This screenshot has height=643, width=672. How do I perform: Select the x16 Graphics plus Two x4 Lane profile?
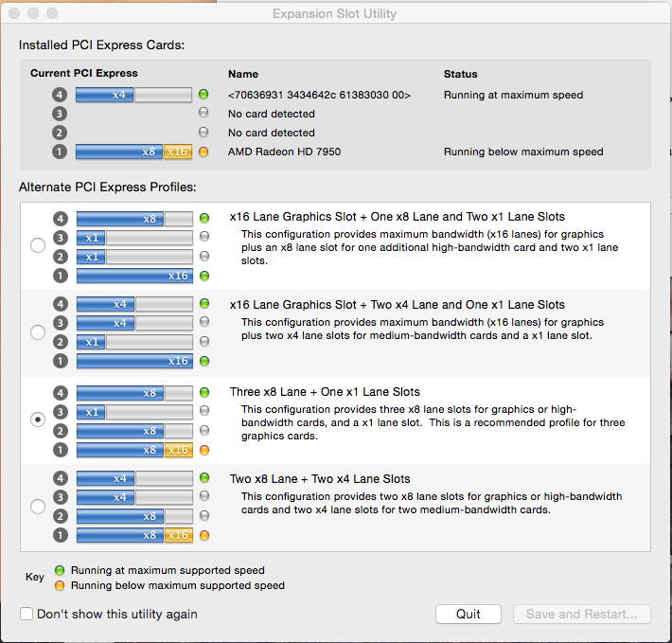38,332
